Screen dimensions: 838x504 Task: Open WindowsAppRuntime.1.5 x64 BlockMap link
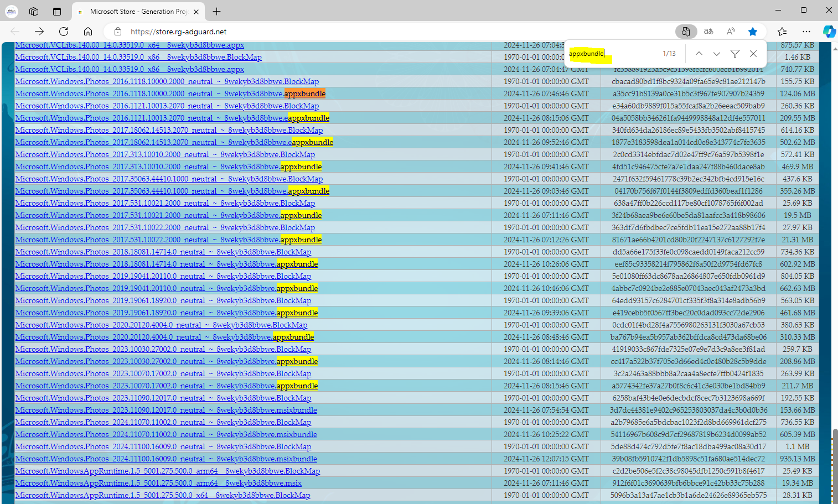point(163,495)
